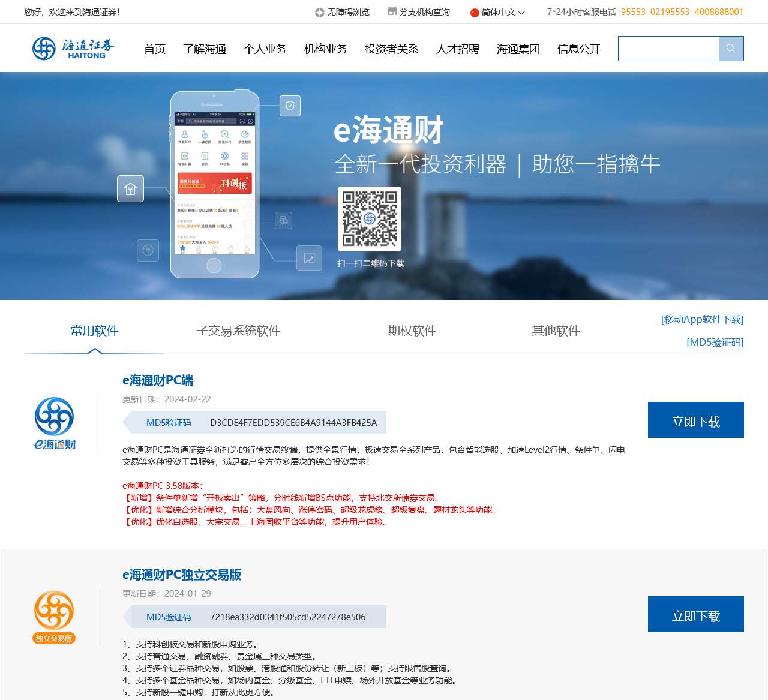Open the 了解海通 menu
768x700 pixels.
click(205, 49)
